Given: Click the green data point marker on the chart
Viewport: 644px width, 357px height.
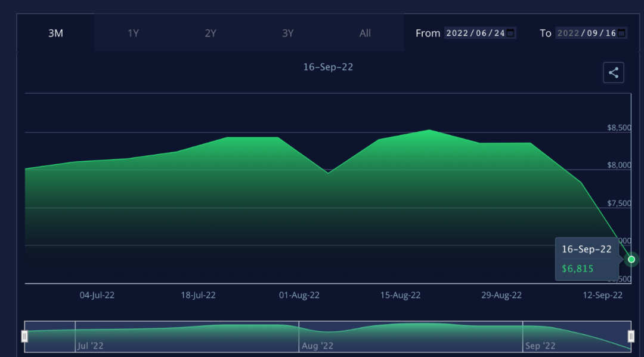Looking at the screenshot, I should point(631,259).
